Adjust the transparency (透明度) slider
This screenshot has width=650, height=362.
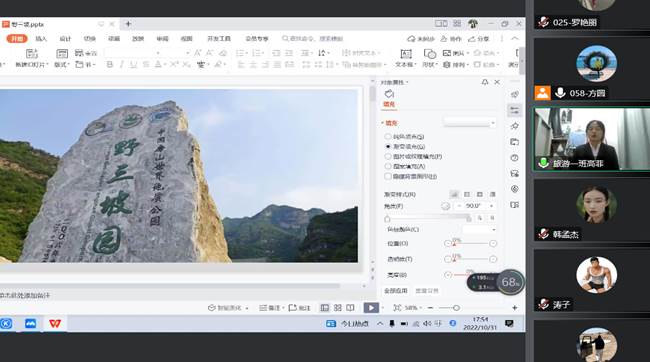pyautogui.click(x=470, y=259)
